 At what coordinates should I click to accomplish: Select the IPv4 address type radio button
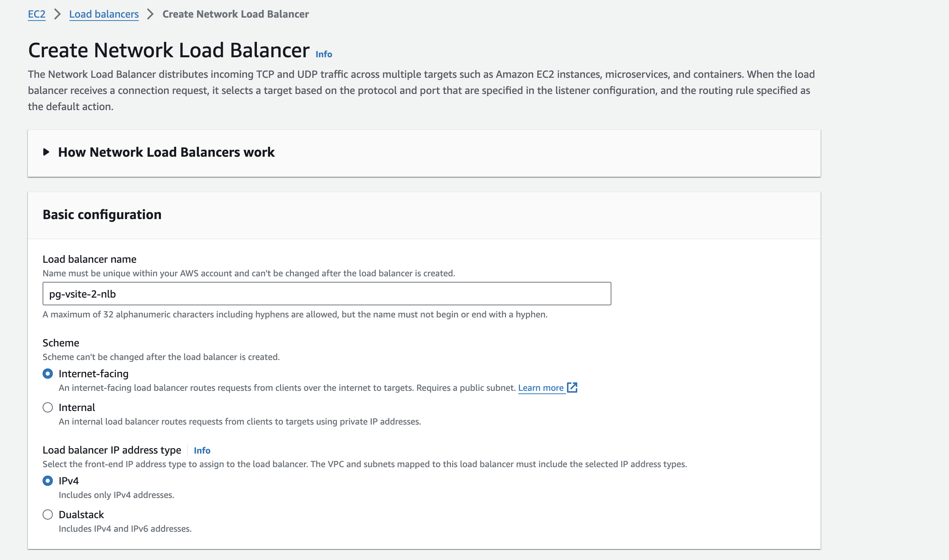coord(48,481)
